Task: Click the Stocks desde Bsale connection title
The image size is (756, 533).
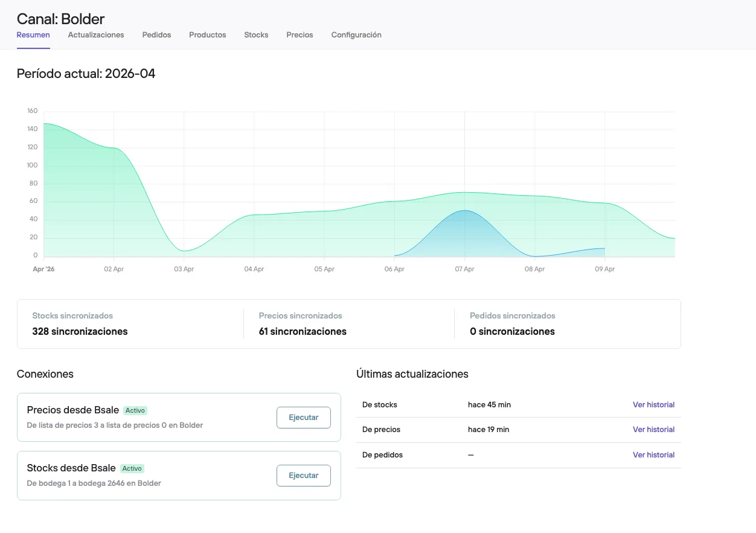Action: pyautogui.click(x=71, y=468)
